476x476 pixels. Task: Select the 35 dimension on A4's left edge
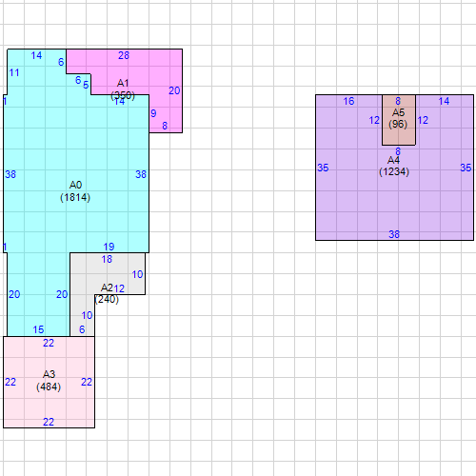click(323, 168)
